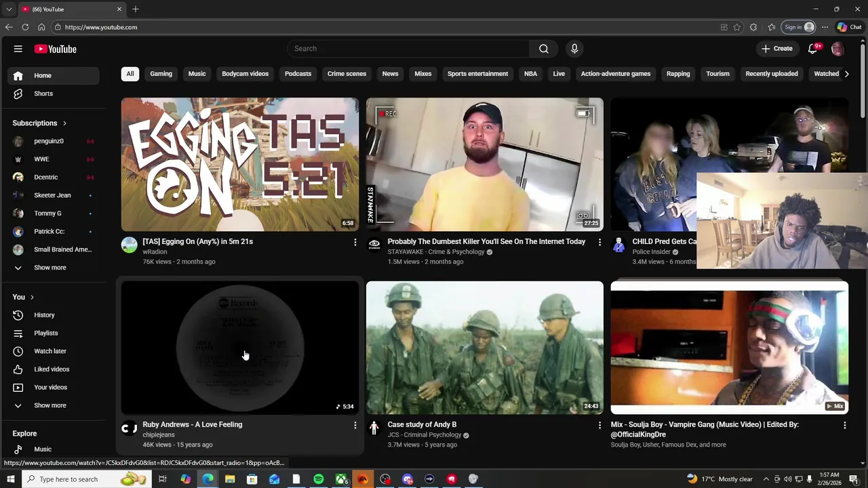The image size is (868, 488).
Task: Open File Explorer from the taskbar
Action: 230,479
